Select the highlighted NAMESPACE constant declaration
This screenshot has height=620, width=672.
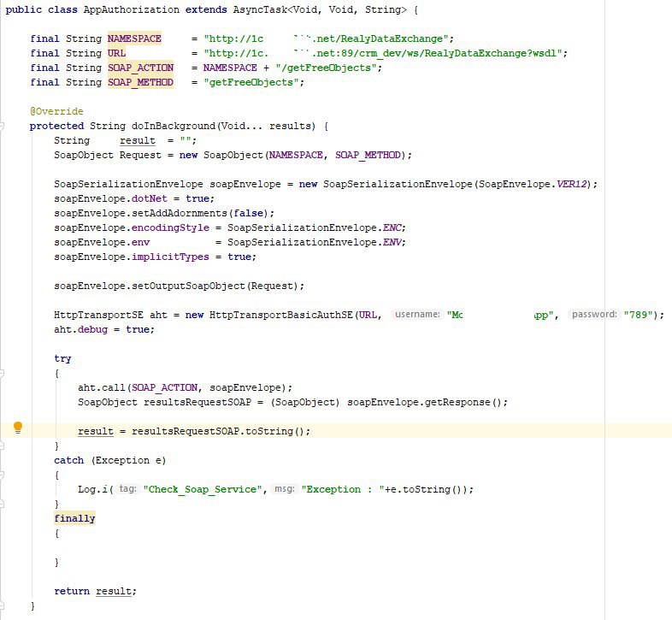click(x=134, y=38)
